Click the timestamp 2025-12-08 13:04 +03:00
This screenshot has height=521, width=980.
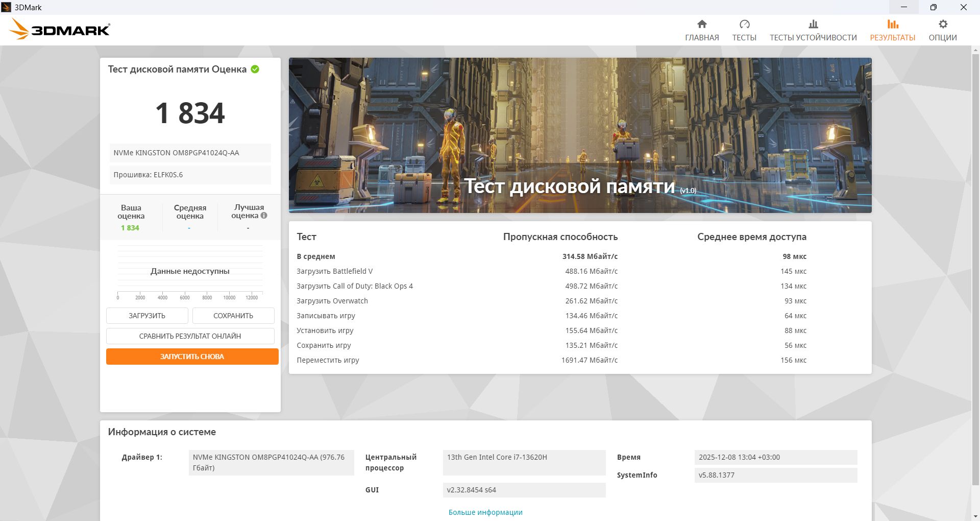coord(776,457)
